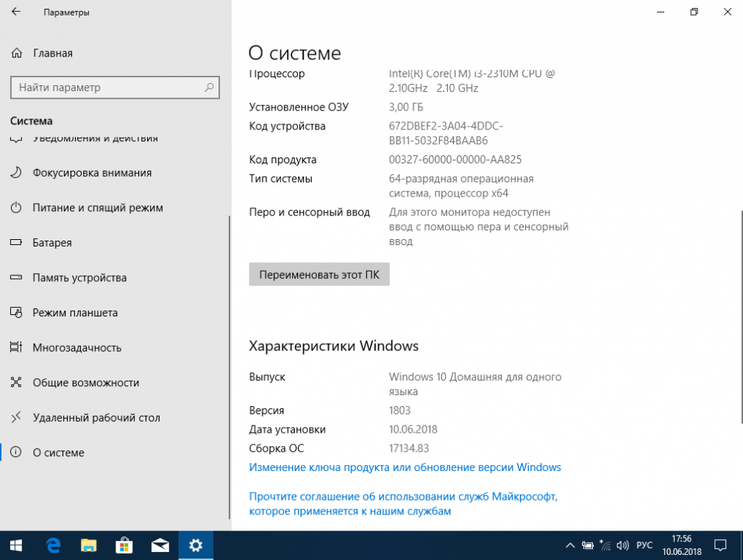743x560 pixels.
Task: Open Изменение ключа продукта link
Action: (x=405, y=467)
